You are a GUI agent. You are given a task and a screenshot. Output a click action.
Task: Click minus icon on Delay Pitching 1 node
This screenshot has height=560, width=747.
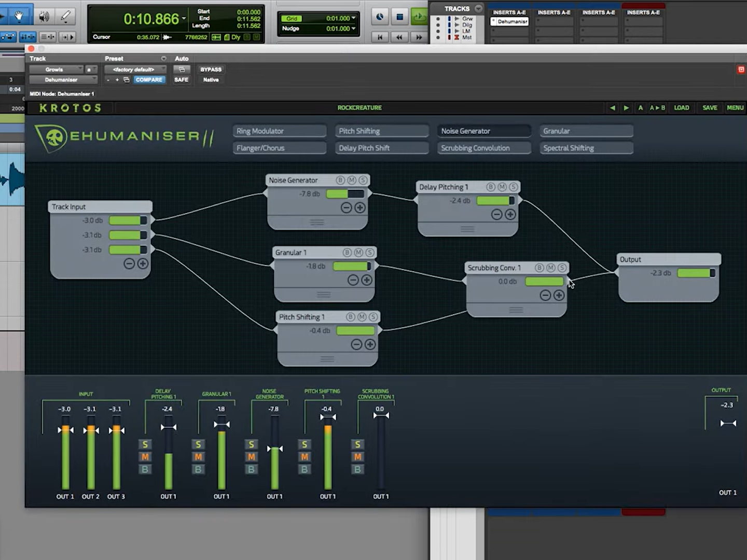[497, 214]
